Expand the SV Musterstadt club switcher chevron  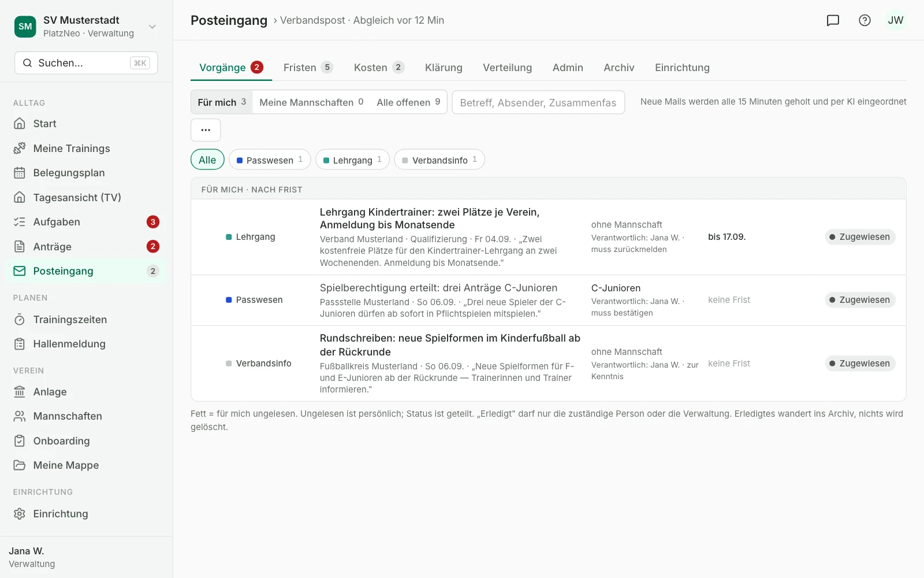click(x=152, y=27)
